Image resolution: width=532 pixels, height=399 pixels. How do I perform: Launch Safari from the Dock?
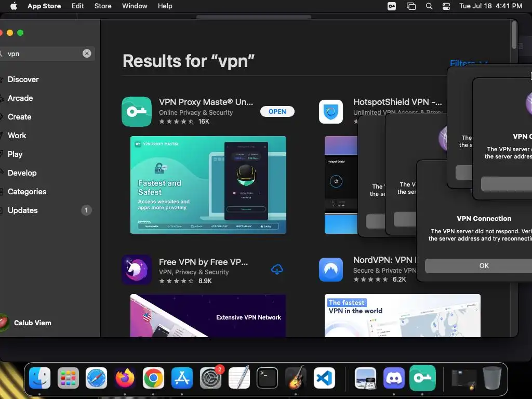pos(96,378)
